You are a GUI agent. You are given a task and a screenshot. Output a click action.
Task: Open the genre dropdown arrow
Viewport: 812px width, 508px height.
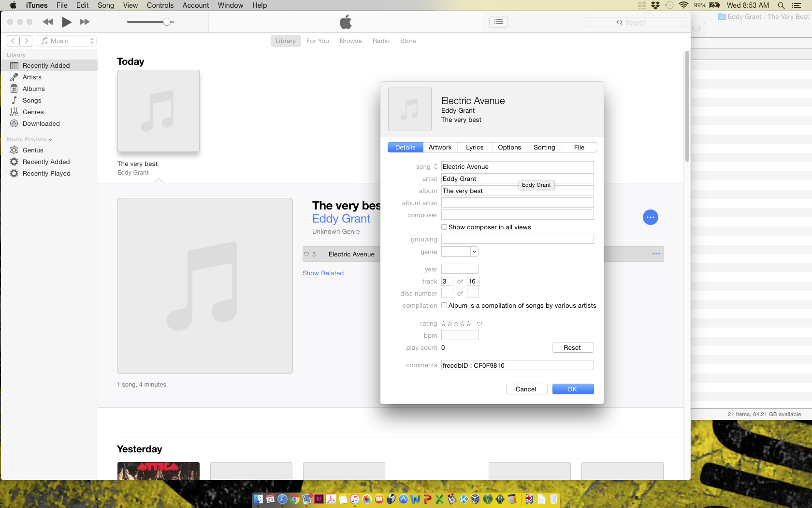click(x=474, y=252)
